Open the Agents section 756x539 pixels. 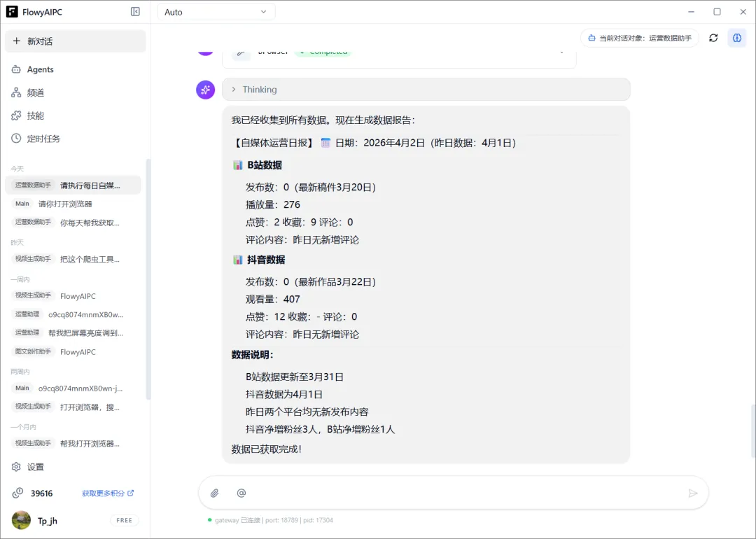(x=75, y=69)
